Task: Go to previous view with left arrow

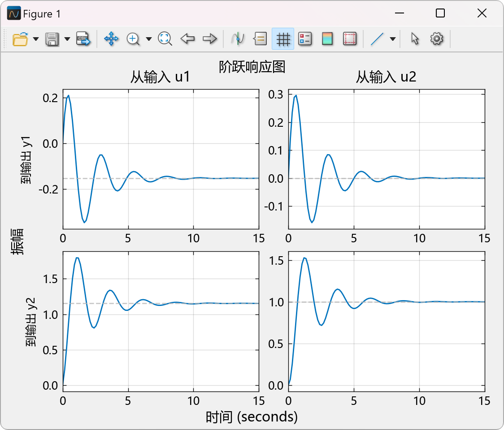Action: tap(187, 39)
